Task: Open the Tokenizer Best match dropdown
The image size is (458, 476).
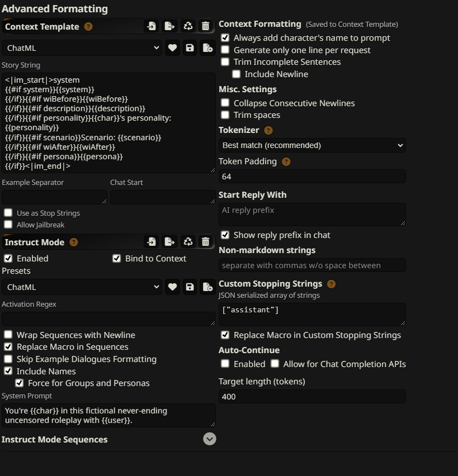Action: [x=312, y=145]
